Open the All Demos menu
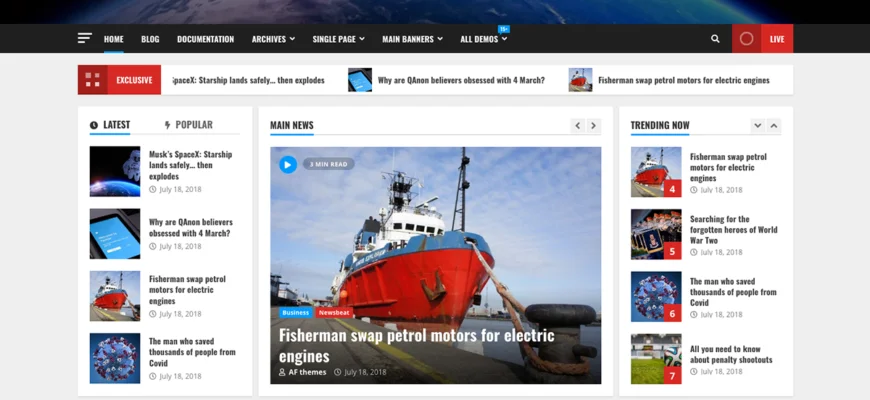This screenshot has width=870, height=400. point(483,39)
